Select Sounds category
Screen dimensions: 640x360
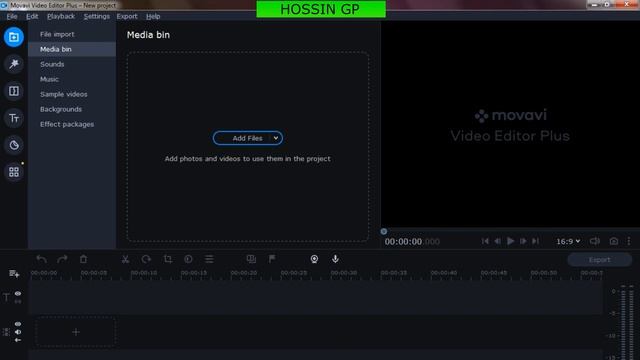coord(72,64)
